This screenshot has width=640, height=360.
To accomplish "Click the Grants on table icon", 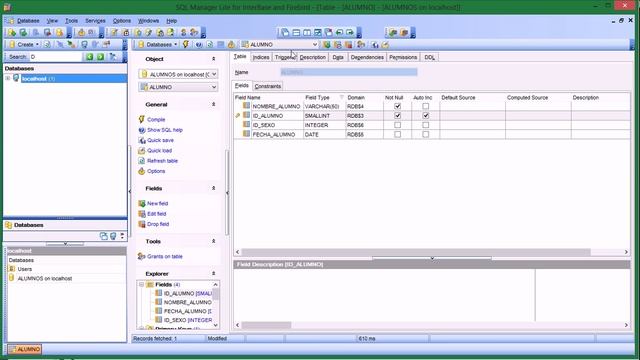I will [x=142, y=256].
